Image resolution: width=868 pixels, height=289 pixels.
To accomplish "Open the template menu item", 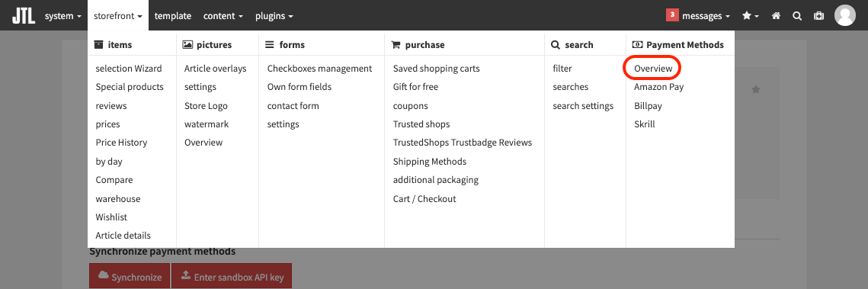I will (173, 16).
